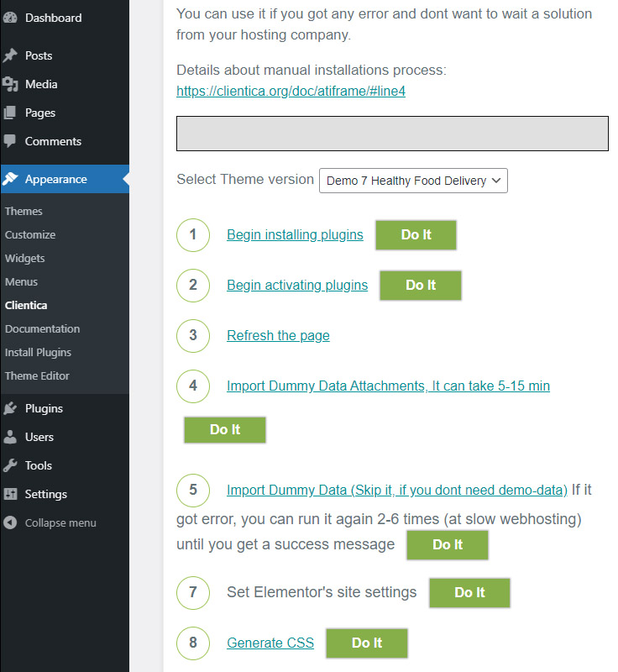618x672 pixels.
Task: Click the Media library icon
Action: pos(10,84)
